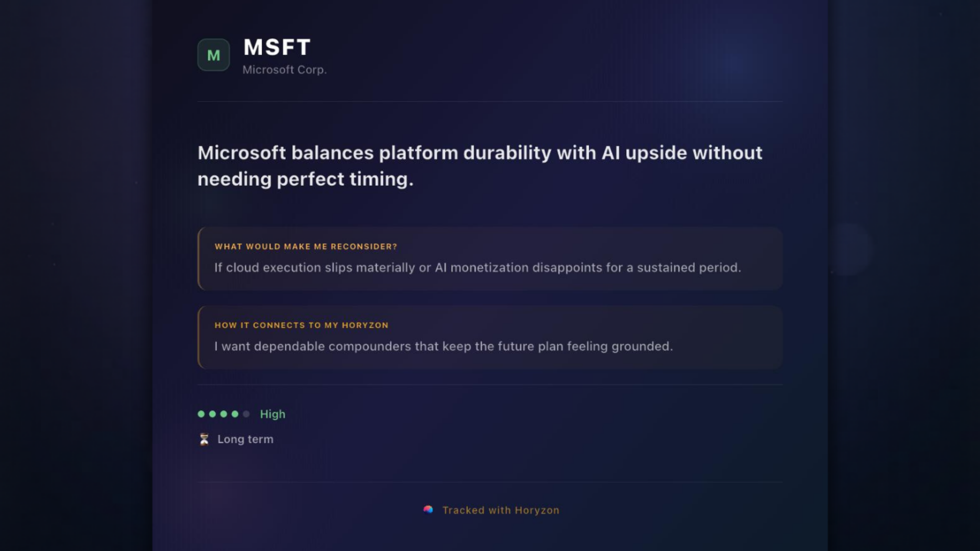Open the How It Connects To My Horyzon card
980x551 pixels.
(x=490, y=337)
